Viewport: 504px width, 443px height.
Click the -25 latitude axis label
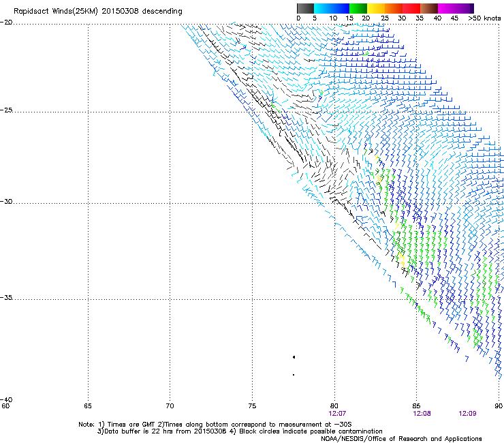click(x=6, y=110)
